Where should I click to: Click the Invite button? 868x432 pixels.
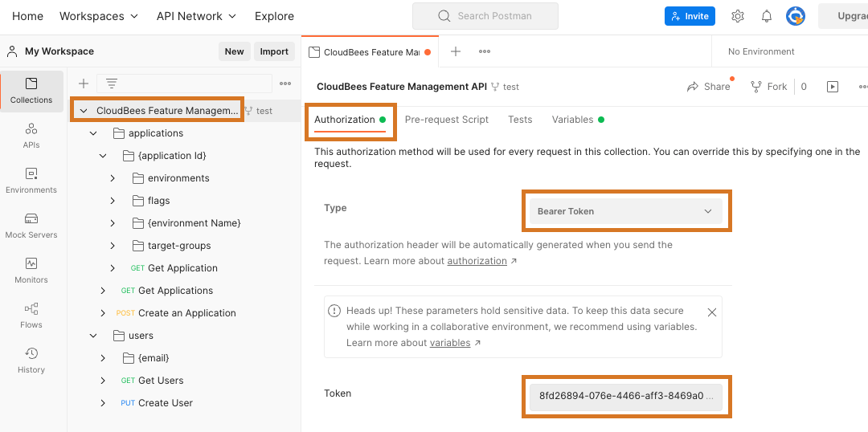[690, 16]
